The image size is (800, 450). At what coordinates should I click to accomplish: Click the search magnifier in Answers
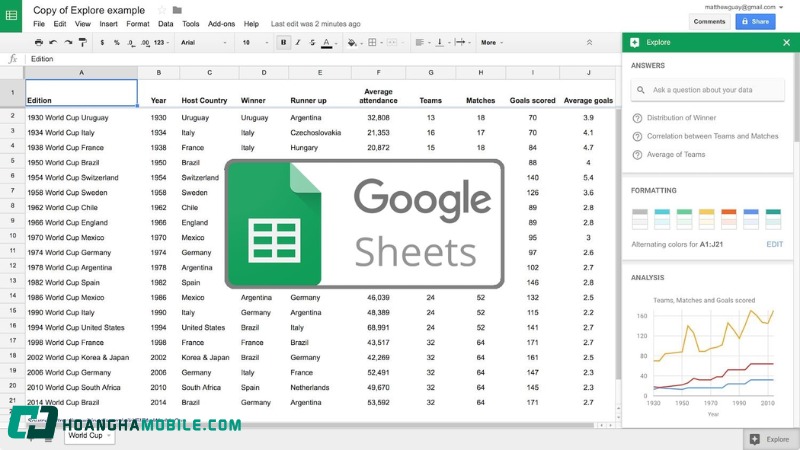641,90
